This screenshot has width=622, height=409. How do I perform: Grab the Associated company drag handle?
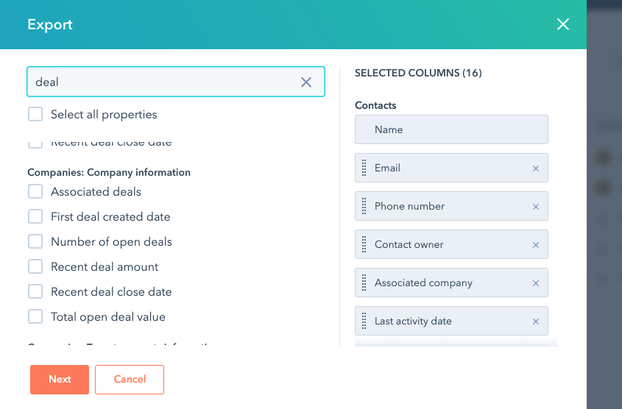(x=364, y=282)
